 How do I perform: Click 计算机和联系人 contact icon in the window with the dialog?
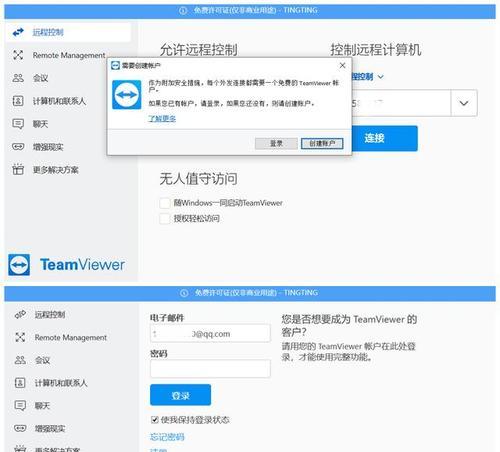click(18, 101)
